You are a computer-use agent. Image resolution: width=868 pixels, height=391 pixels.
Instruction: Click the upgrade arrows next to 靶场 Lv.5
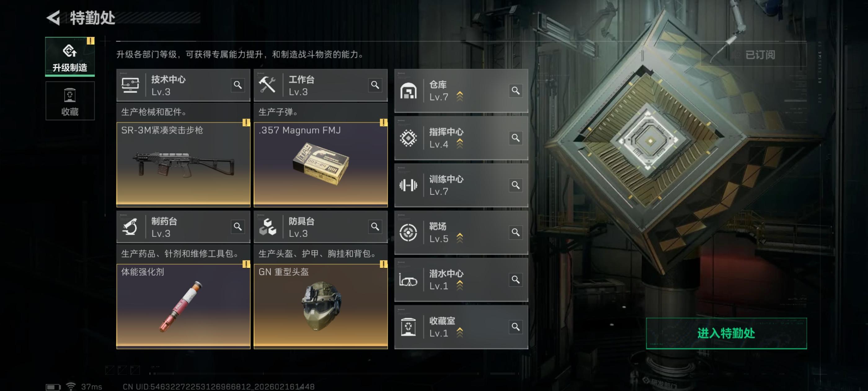point(460,238)
